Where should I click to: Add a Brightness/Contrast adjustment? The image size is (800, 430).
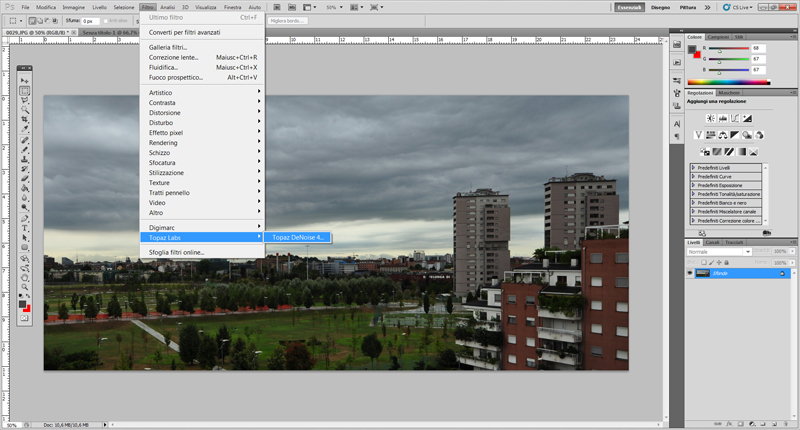coord(711,118)
